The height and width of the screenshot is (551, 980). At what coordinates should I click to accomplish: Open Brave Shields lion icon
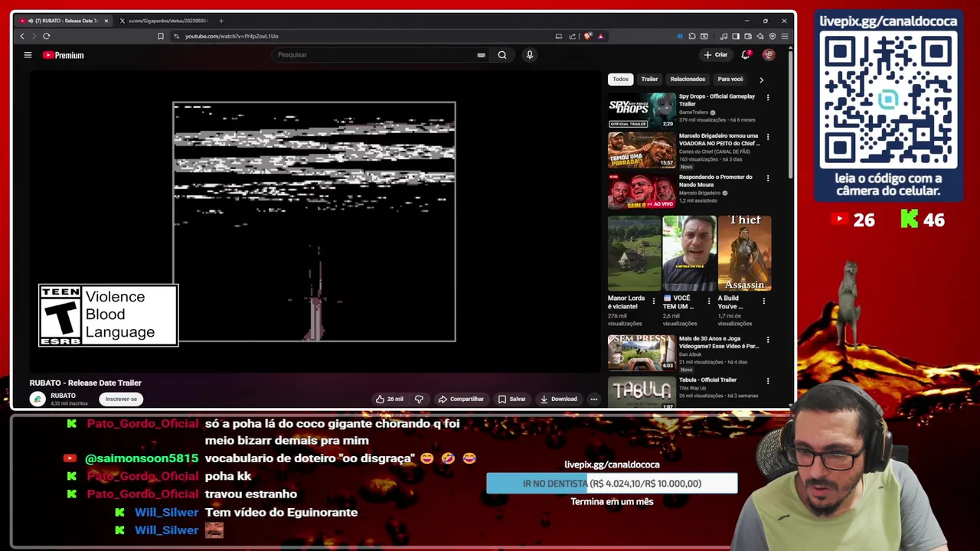coord(588,36)
